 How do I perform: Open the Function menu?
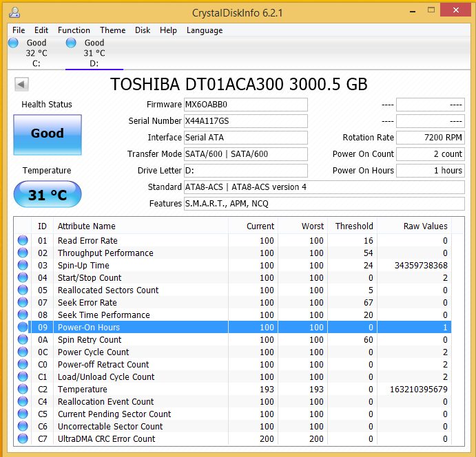[74, 30]
